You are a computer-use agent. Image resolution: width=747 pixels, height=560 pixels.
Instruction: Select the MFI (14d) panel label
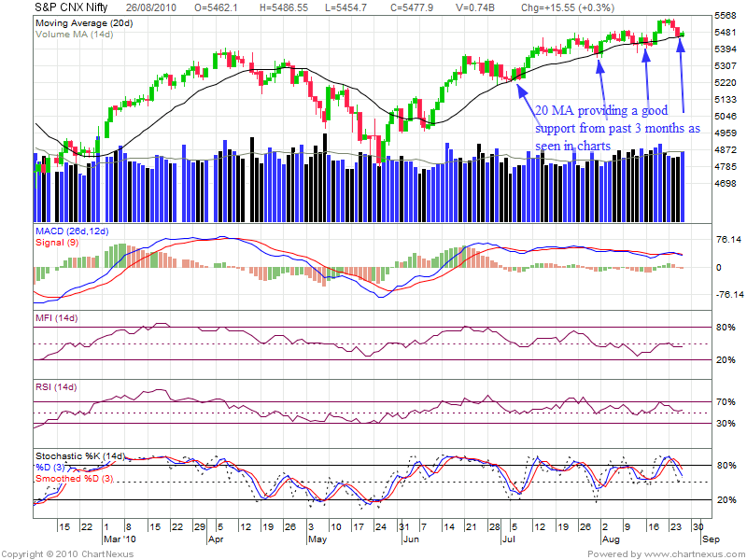[56, 319]
